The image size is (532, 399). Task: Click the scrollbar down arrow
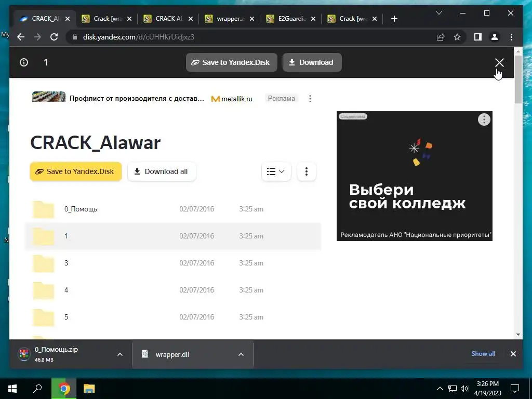pos(518,335)
